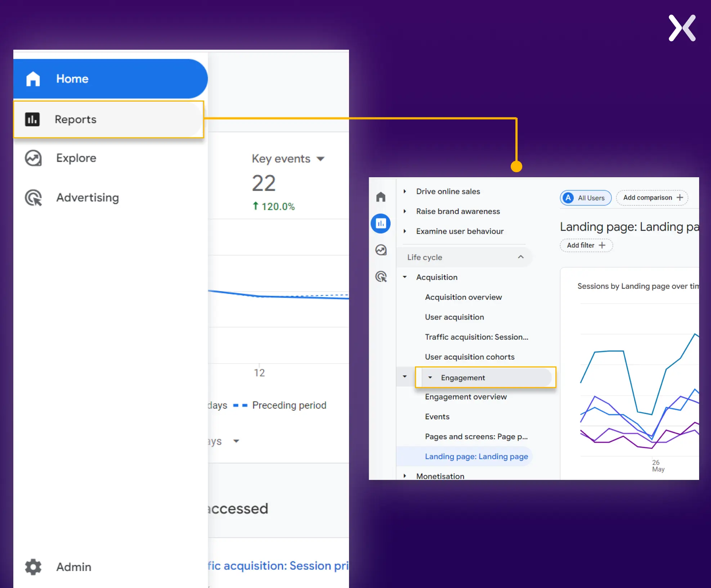Click the Explore icon in small sidebar
Screen dimensions: 711x588
381,250
